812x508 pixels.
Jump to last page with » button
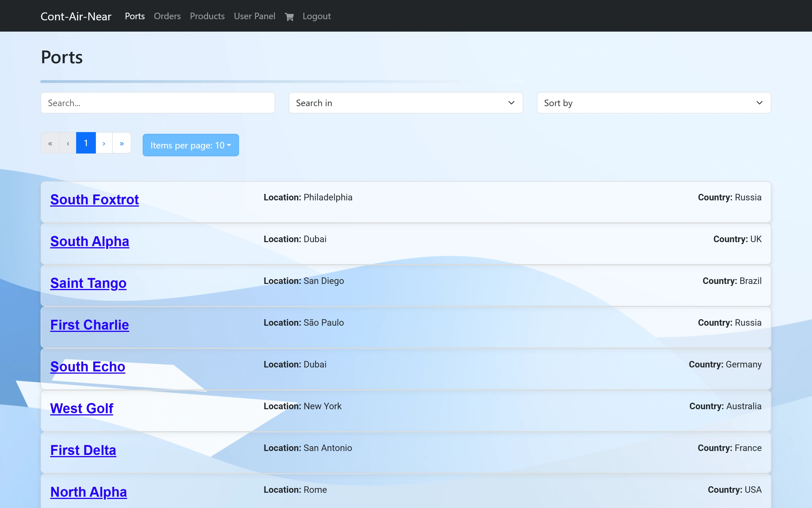122,143
